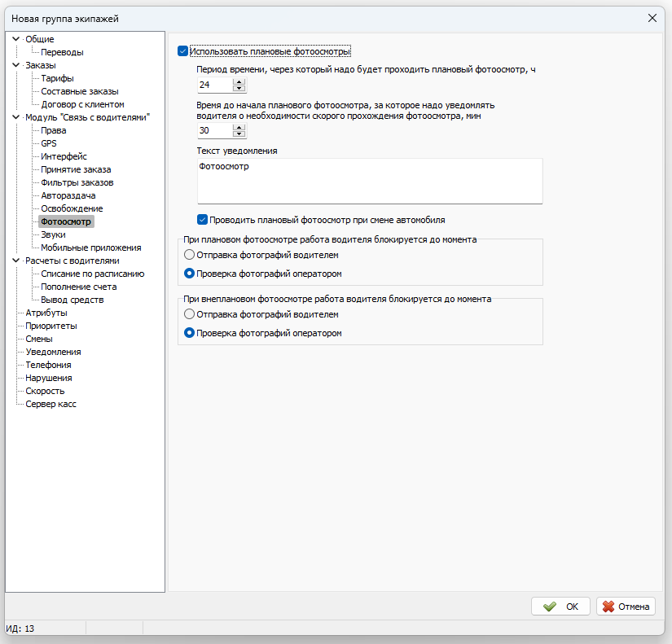Select Принятие заказа in the tree
This screenshot has width=672, height=644.
click(x=76, y=169)
